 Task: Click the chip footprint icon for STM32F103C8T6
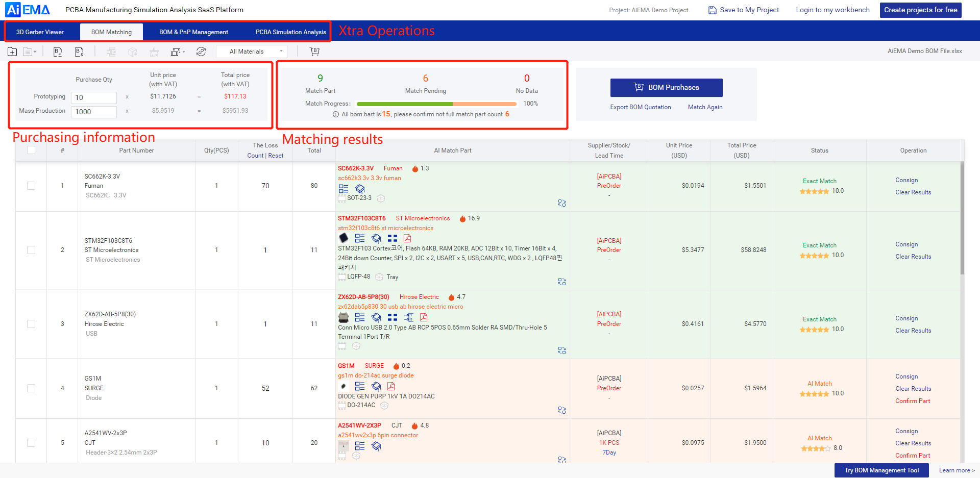(x=376, y=238)
